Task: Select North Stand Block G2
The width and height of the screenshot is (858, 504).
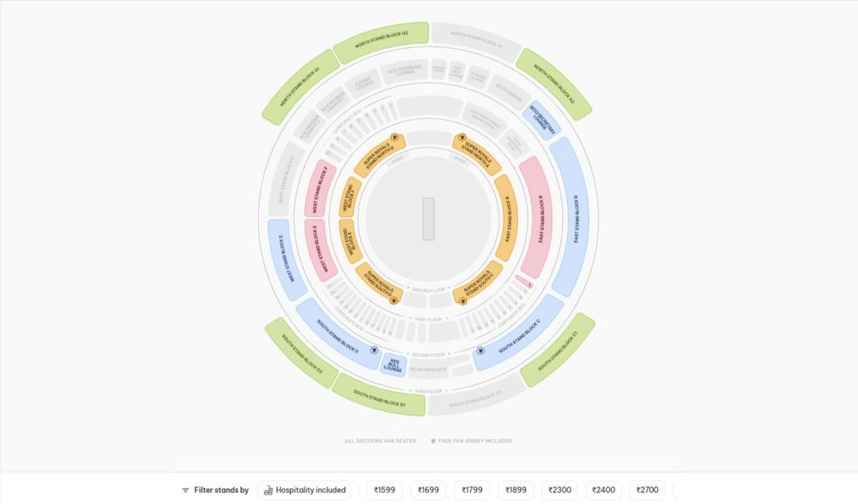Action: 381,42
